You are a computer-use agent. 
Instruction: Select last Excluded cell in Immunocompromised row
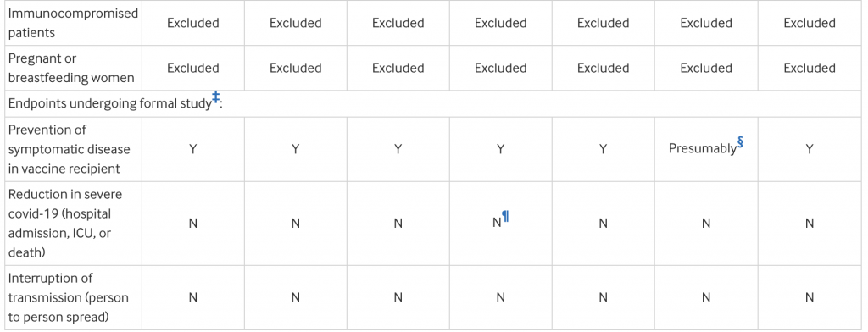pyautogui.click(x=810, y=23)
